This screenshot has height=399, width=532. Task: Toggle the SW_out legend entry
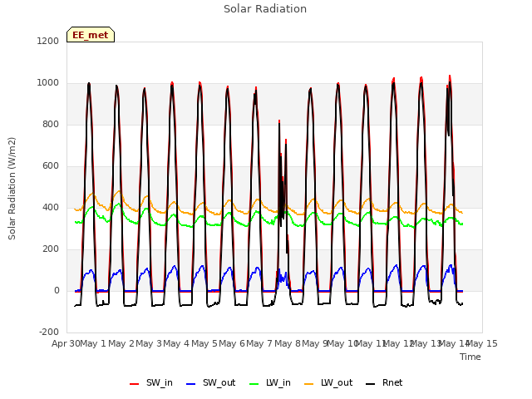click(210, 382)
